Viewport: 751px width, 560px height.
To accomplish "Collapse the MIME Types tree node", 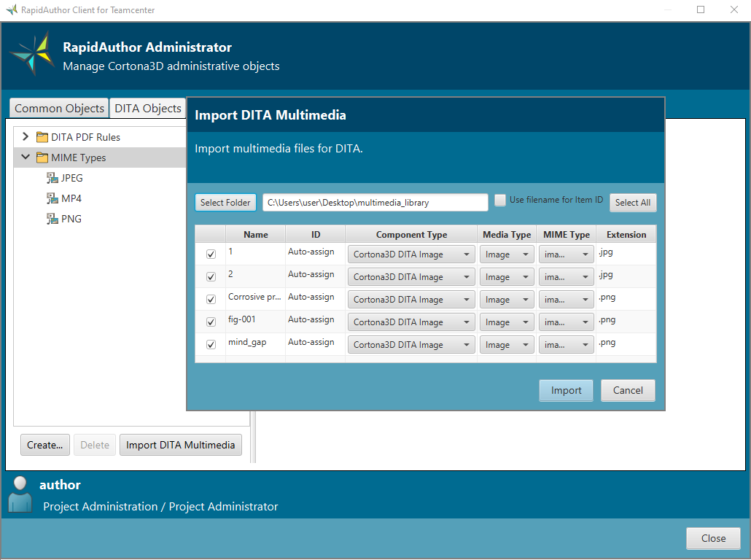I will (x=25, y=157).
